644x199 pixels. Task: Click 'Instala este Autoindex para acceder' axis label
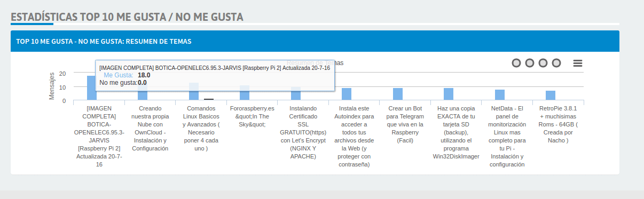(x=354, y=136)
